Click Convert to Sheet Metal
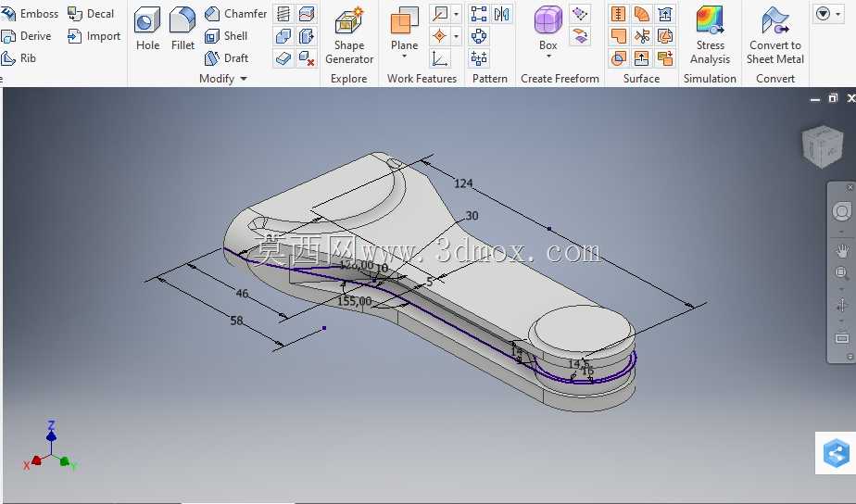This screenshot has height=504, width=856. coord(775,35)
